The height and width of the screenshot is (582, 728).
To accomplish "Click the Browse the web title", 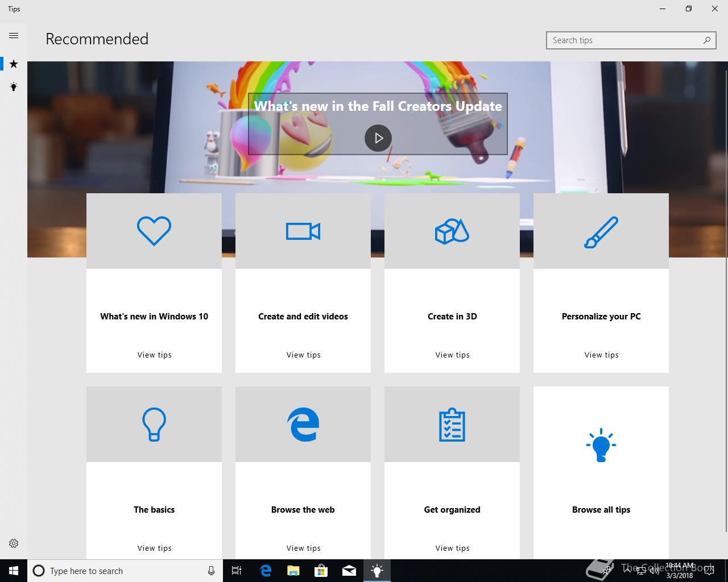I will click(x=303, y=510).
